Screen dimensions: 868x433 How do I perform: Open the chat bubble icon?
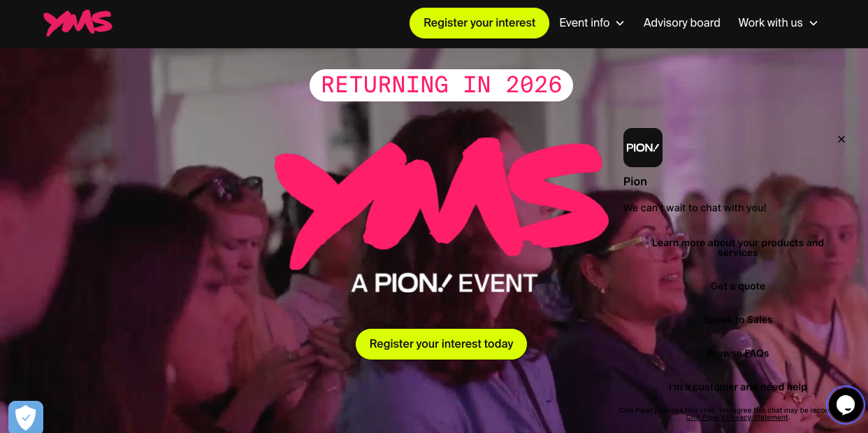click(846, 405)
